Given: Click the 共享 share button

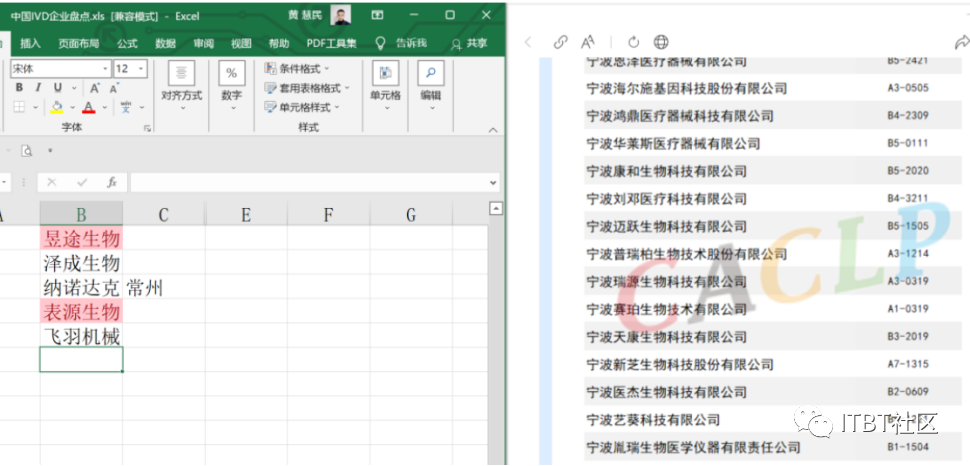Looking at the screenshot, I should pos(470,43).
